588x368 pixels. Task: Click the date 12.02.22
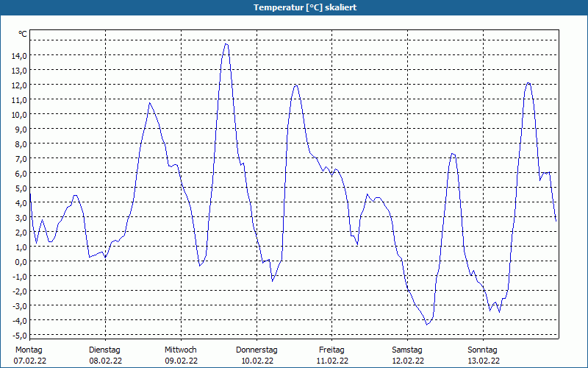(x=408, y=361)
